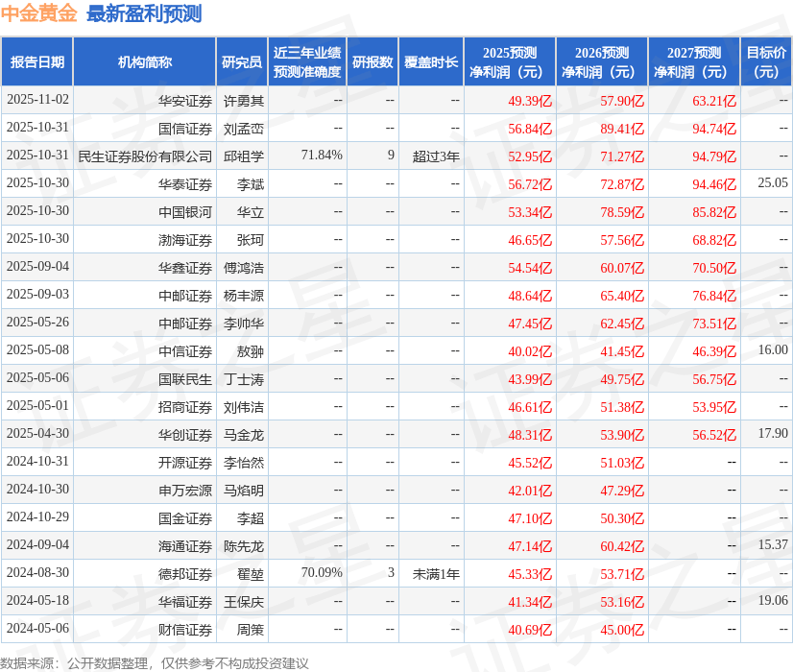Screen dimensions: 793x672
Task: Click 德邦证券 institution name
Action: 185,574
